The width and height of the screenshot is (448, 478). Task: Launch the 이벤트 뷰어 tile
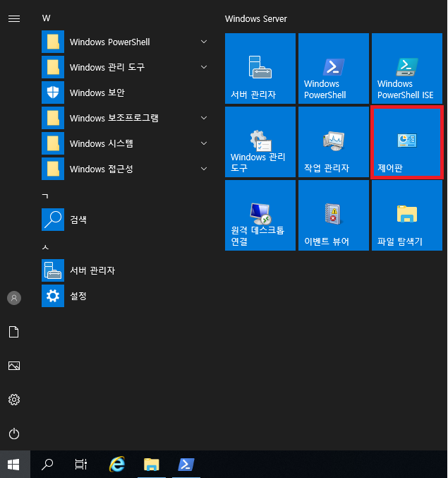334,215
